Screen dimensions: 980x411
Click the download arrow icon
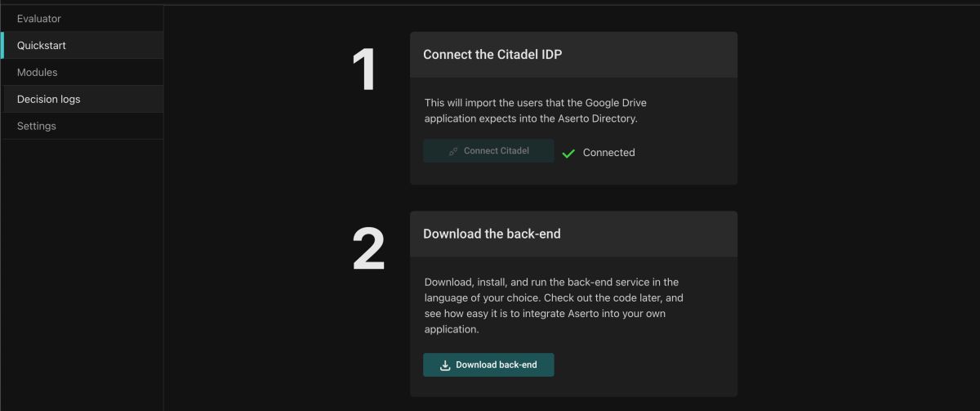point(445,365)
